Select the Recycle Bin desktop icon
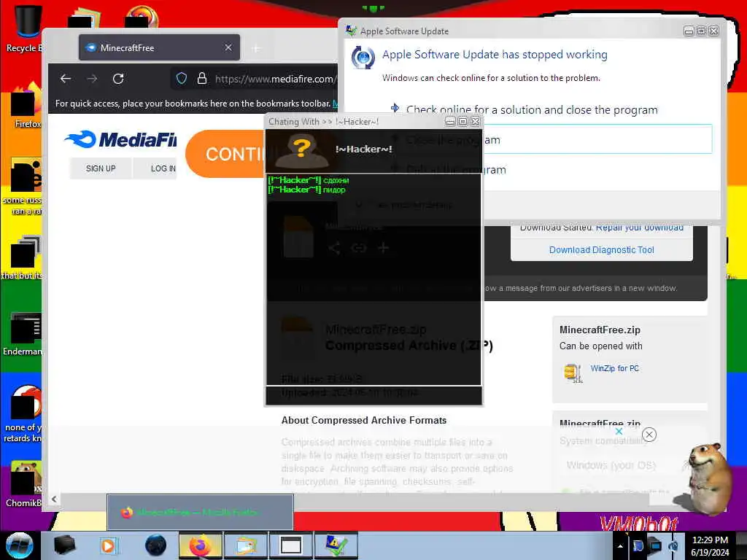 coord(25,28)
